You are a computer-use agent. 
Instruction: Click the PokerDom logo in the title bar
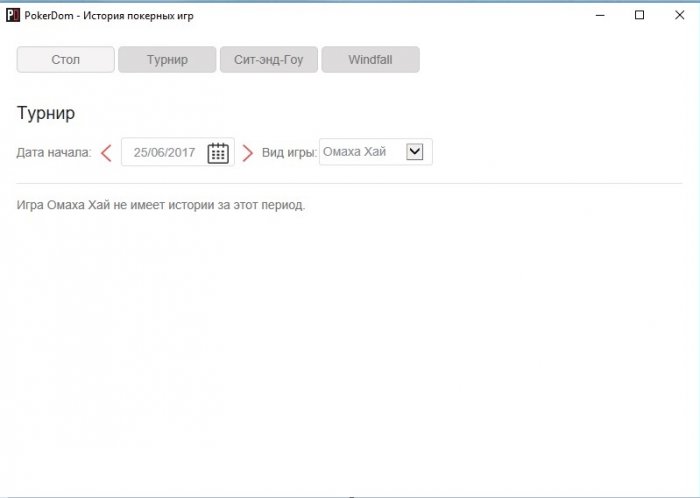click(x=13, y=15)
